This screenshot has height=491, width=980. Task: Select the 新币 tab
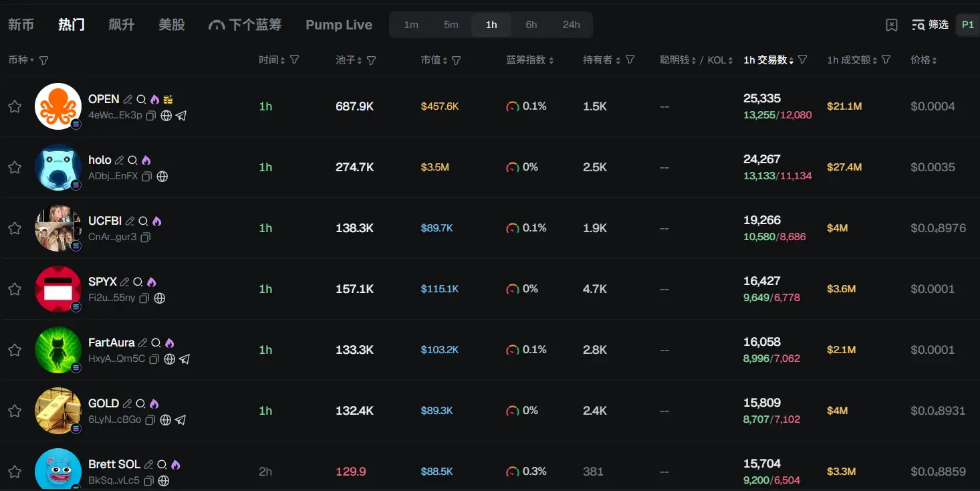tap(21, 25)
